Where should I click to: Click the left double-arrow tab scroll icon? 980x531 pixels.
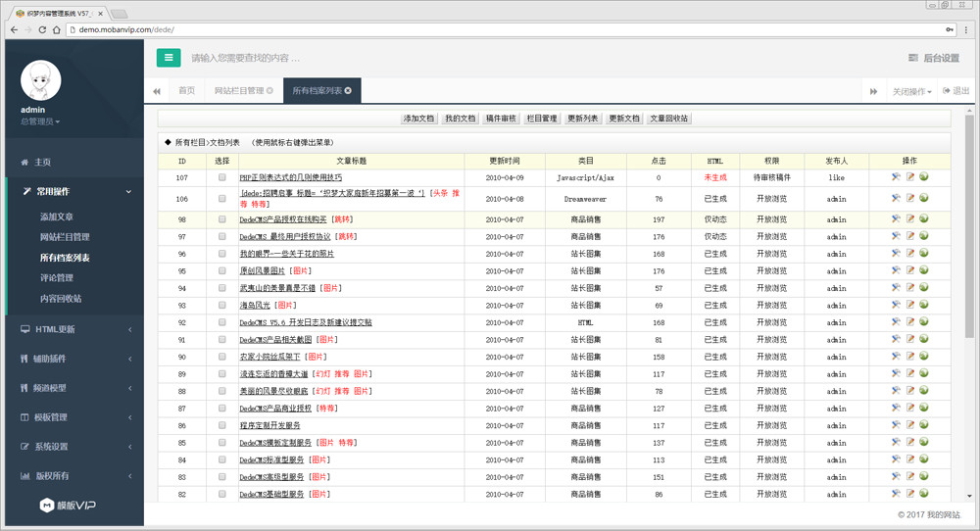tap(156, 91)
